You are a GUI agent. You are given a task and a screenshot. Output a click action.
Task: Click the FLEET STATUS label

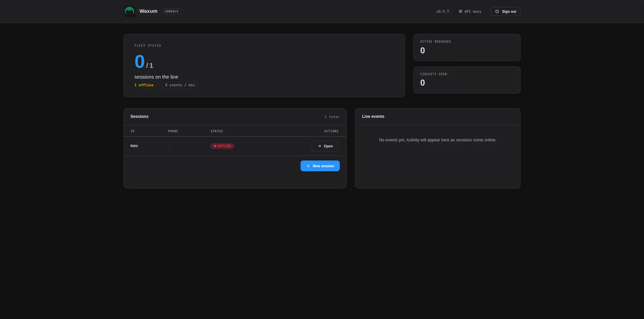click(148, 46)
